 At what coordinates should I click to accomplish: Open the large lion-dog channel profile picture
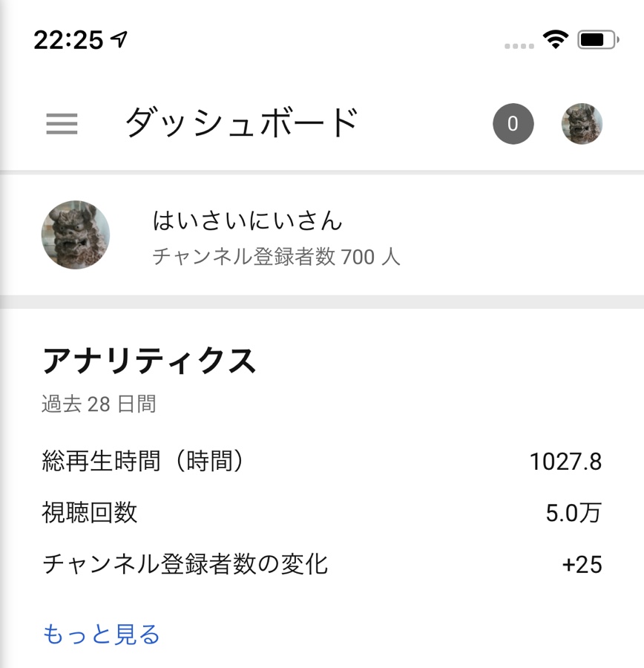coord(76,235)
